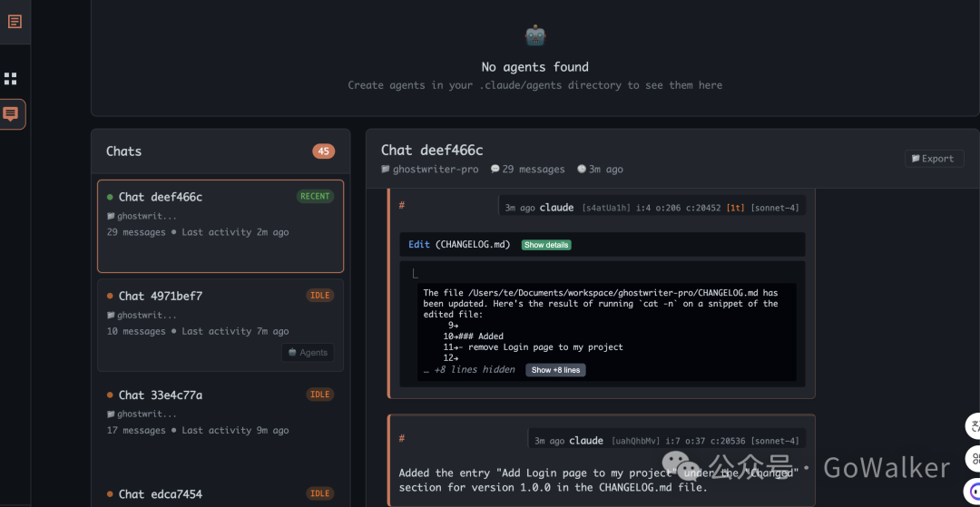The height and width of the screenshot is (507, 980).
Task: Click the Export button
Action: 935,159
